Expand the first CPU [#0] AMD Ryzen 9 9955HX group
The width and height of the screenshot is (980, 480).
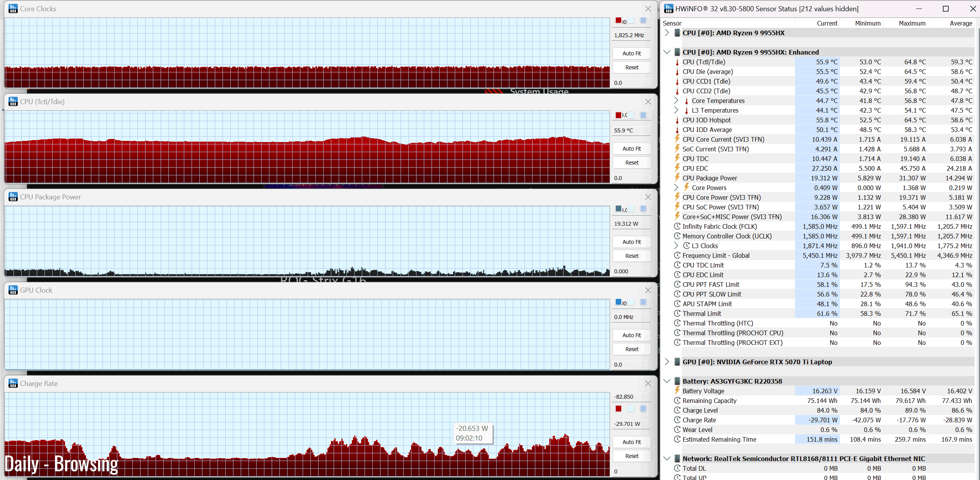coord(666,33)
